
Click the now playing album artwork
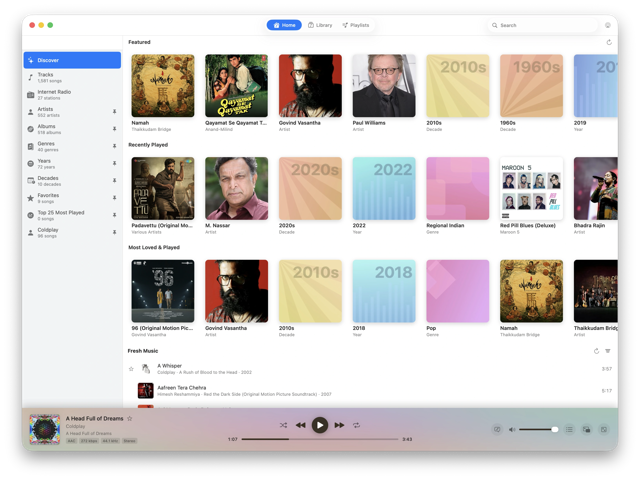click(44, 429)
